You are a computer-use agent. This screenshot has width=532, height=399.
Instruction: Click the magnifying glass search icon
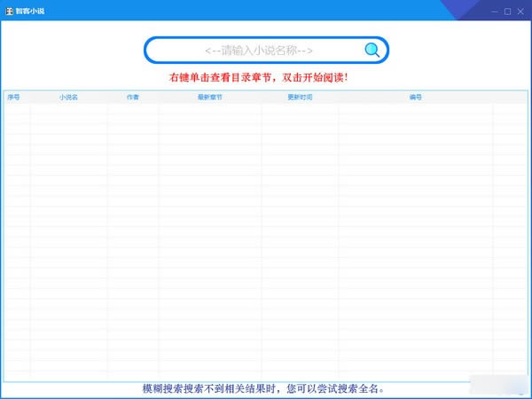click(372, 51)
